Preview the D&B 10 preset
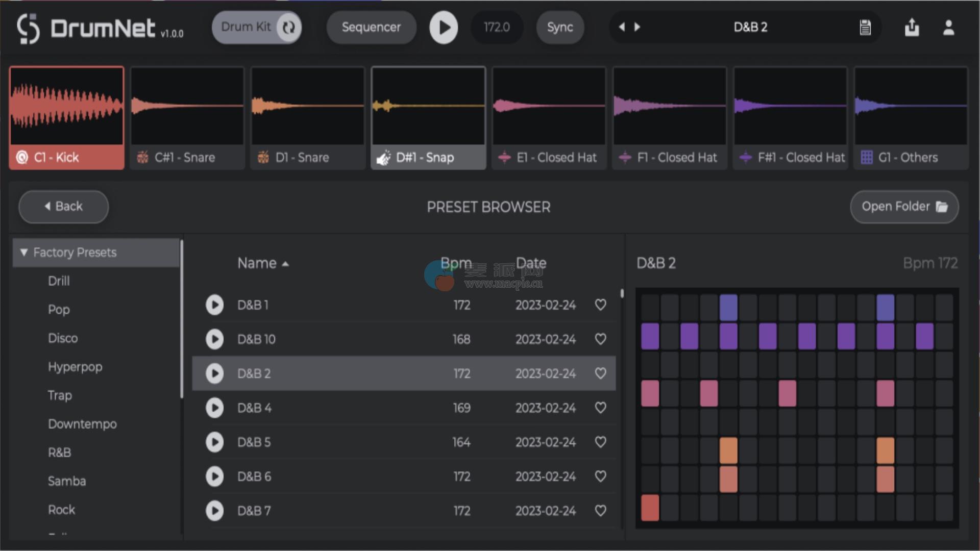The width and height of the screenshot is (980, 551). (x=214, y=339)
